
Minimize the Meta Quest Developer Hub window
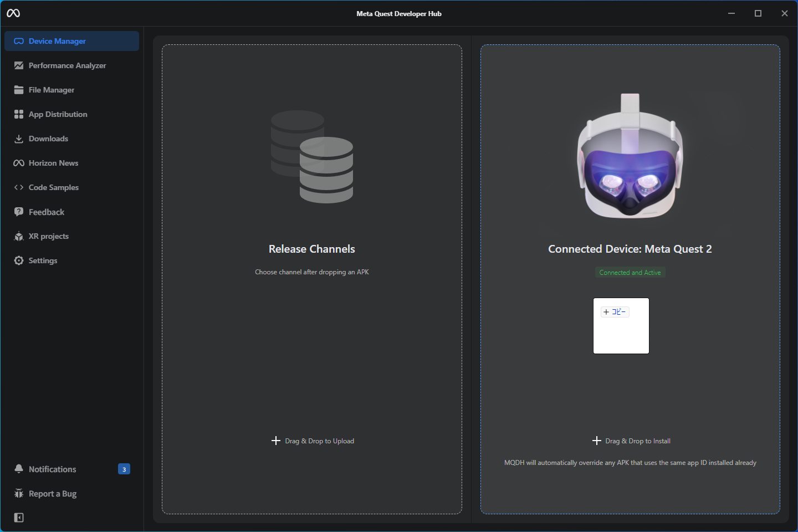(731, 13)
